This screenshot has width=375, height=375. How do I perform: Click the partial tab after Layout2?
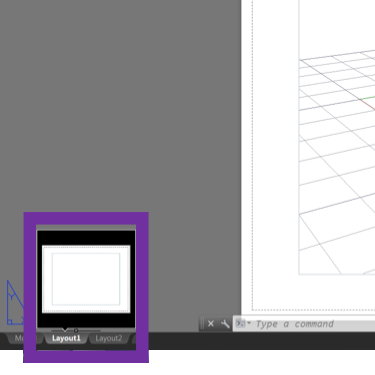(x=135, y=338)
